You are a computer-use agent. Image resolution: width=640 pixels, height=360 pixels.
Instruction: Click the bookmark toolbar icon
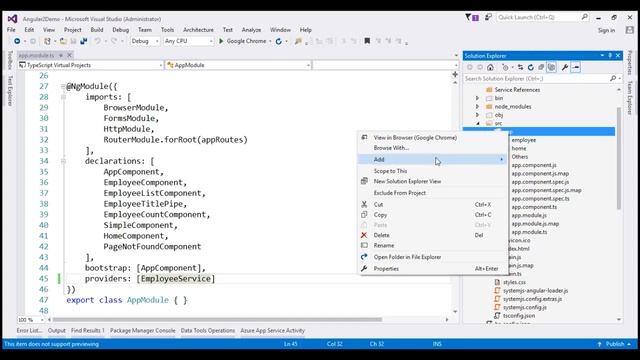[367, 41]
